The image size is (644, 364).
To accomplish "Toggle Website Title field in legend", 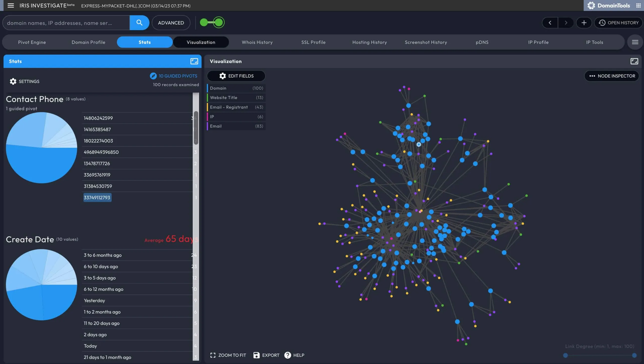I will pos(236,98).
